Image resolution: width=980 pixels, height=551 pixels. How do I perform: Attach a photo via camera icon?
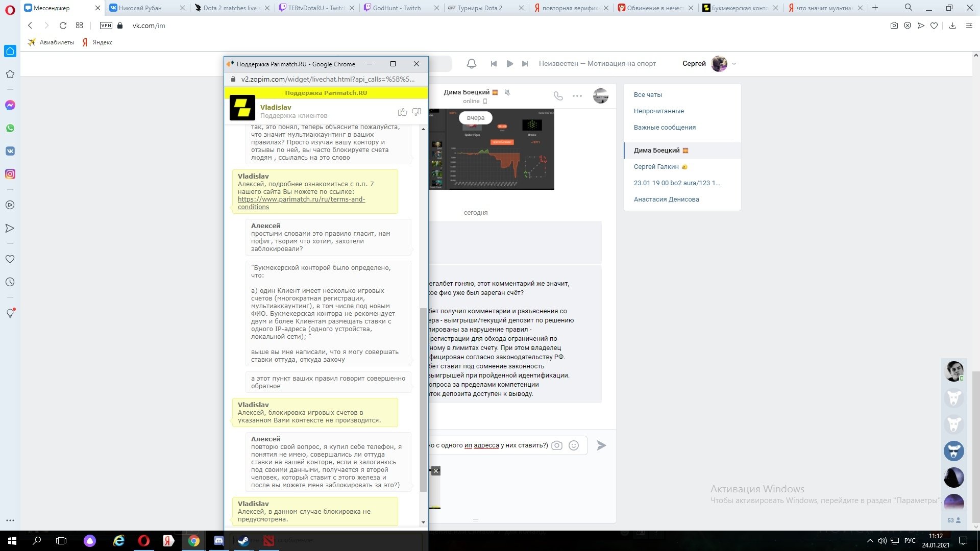[557, 445]
